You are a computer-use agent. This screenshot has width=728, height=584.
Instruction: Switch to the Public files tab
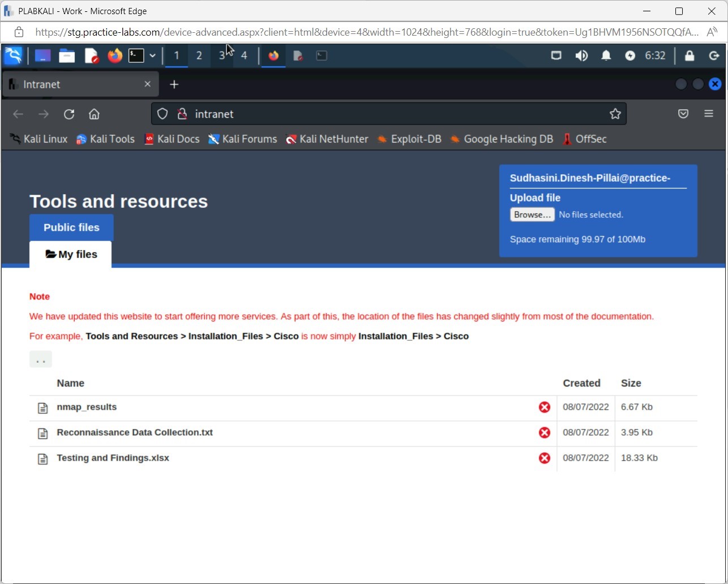pos(71,227)
